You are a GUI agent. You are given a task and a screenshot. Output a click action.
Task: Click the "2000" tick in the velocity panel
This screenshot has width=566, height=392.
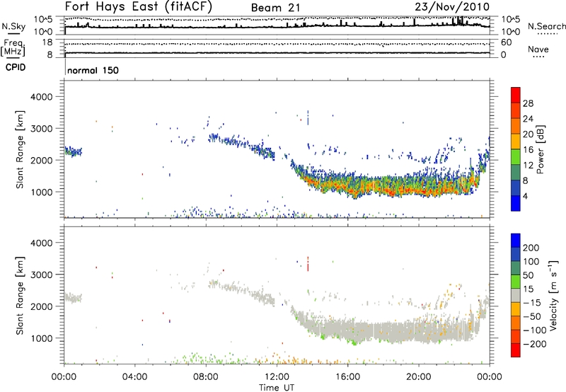[x=42, y=306]
